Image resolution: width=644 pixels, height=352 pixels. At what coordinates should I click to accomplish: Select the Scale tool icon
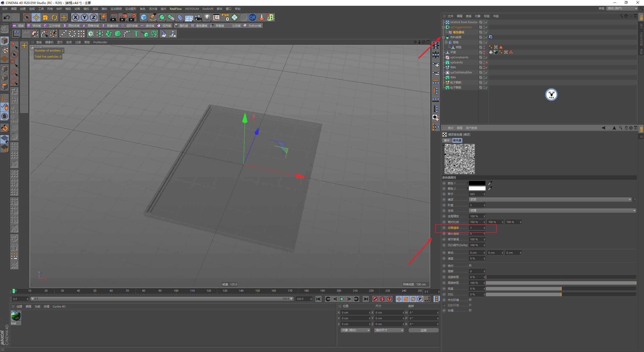(x=45, y=17)
